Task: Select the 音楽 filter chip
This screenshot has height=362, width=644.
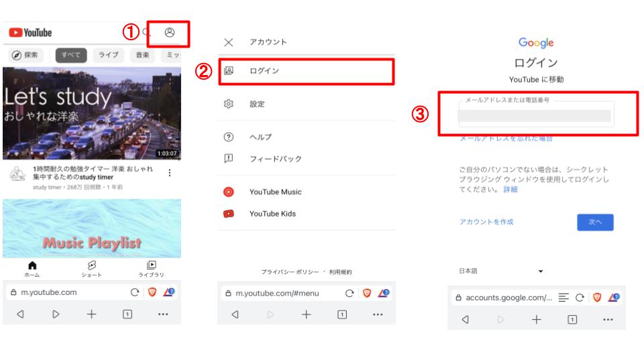Action: click(142, 55)
